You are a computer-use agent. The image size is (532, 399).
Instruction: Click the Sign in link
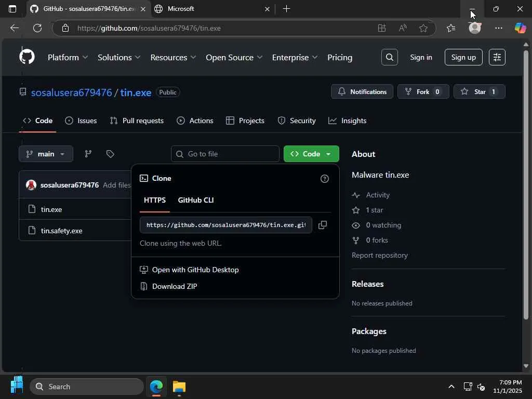(x=421, y=57)
